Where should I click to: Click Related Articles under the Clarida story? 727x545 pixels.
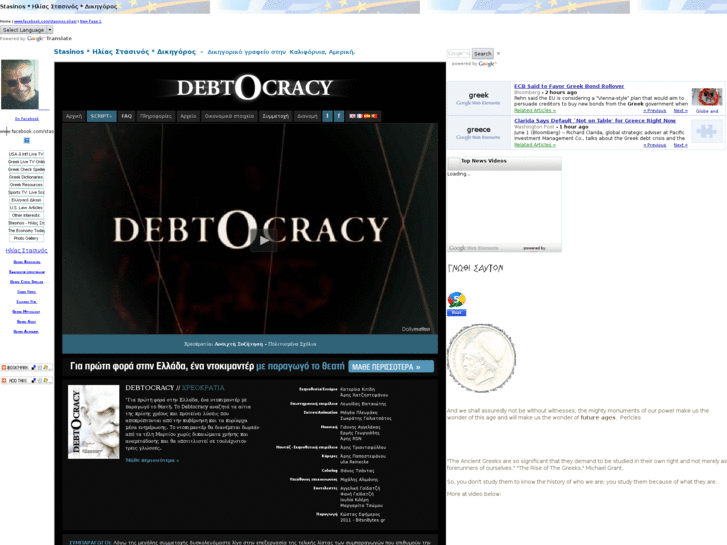click(x=535, y=145)
